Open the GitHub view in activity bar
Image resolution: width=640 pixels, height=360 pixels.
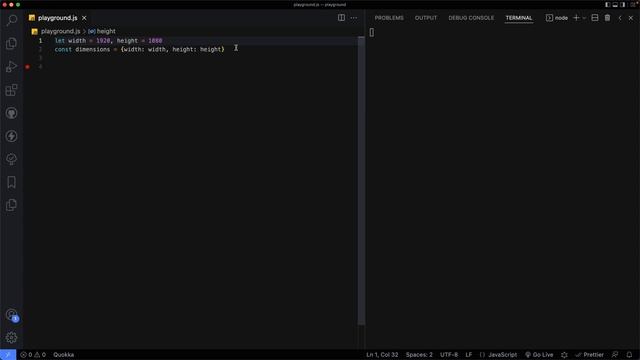click(11, 113)
